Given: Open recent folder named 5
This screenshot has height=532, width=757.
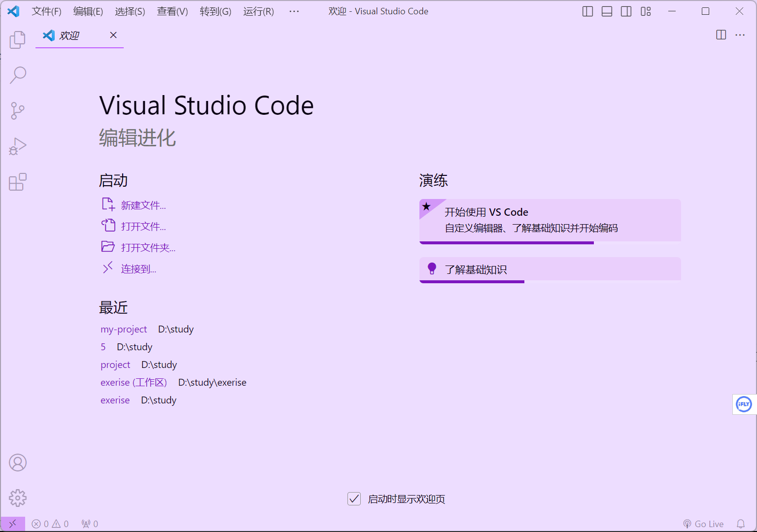Looking at the screenshot, I should coord(103,347).
